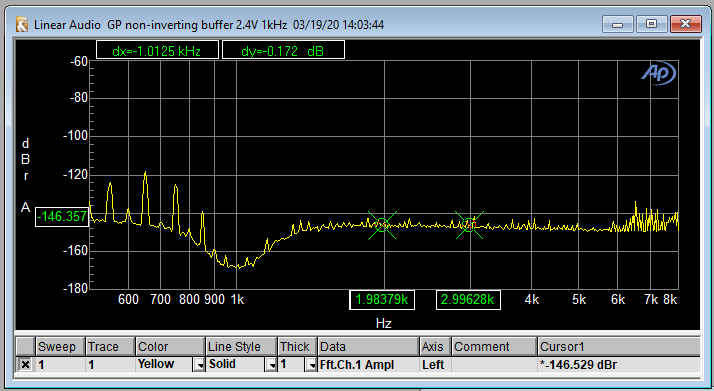Click the 1.98379k frequency cursor label
The height and width of the screenshot is (391, 714).
coord(382,300)
